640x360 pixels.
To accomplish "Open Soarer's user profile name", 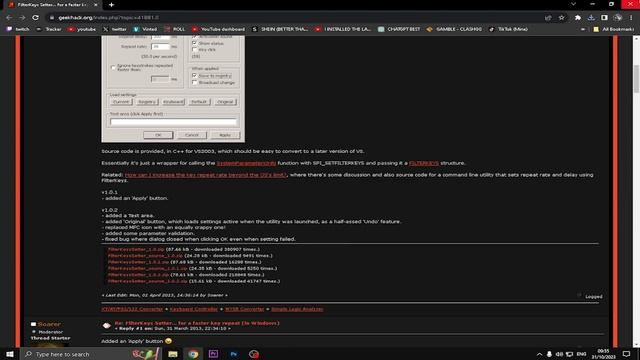I will click(x=49, y=324).
